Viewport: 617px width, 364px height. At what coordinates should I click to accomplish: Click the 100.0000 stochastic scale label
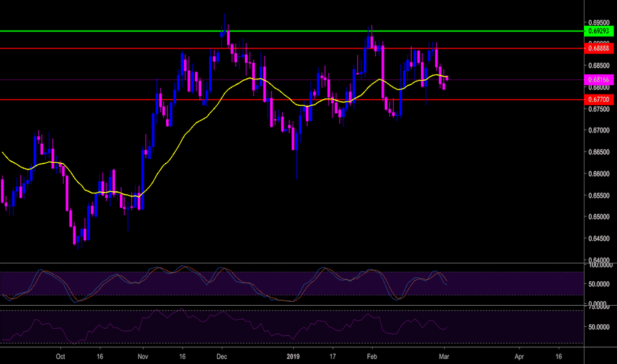pyautogui.click(x=600, y=265)
